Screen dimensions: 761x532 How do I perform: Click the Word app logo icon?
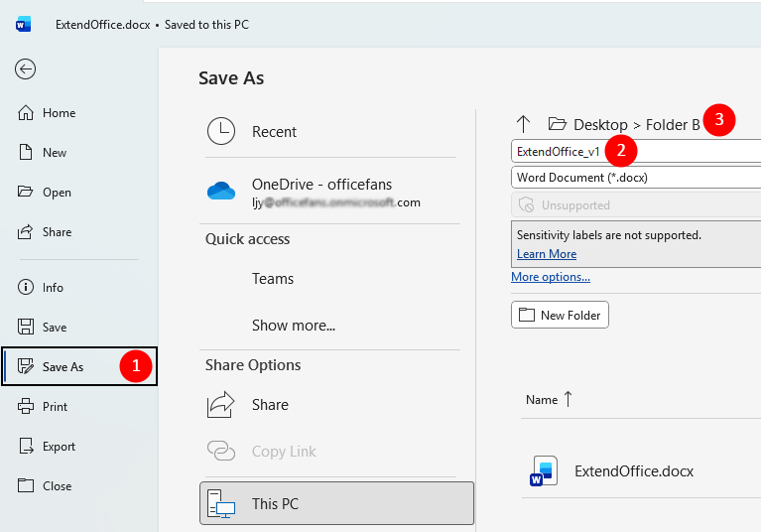click(x=23, y=24)
